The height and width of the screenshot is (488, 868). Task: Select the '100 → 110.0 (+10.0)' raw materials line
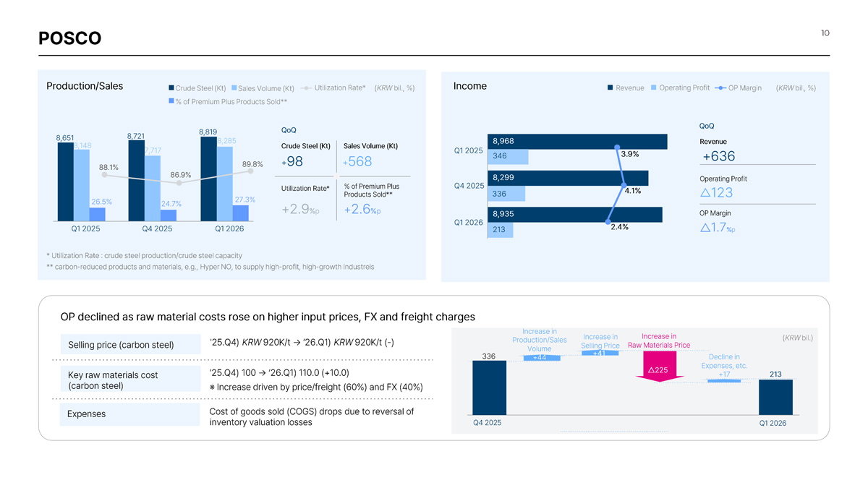point(278,373)
